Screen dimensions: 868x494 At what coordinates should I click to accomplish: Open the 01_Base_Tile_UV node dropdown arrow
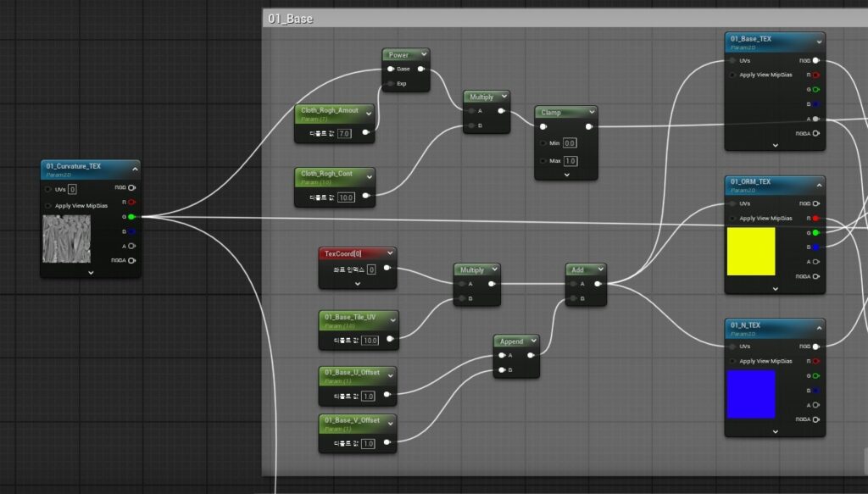click(393, 320)
